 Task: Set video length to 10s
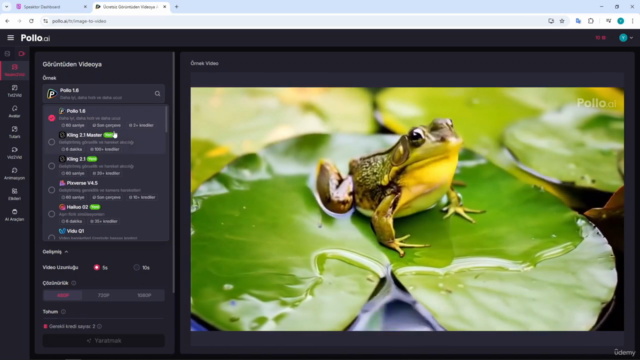[x=136, y=267]
